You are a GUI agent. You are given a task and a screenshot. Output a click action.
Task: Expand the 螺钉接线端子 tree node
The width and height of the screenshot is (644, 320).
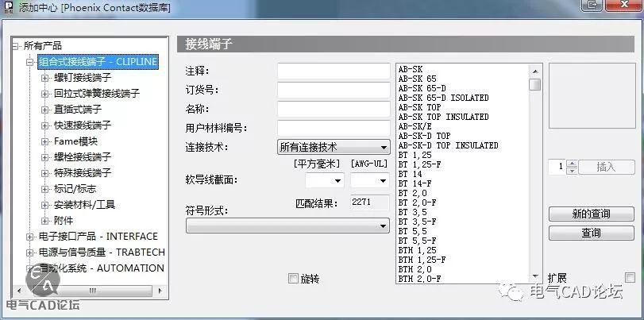pos(44,78)
